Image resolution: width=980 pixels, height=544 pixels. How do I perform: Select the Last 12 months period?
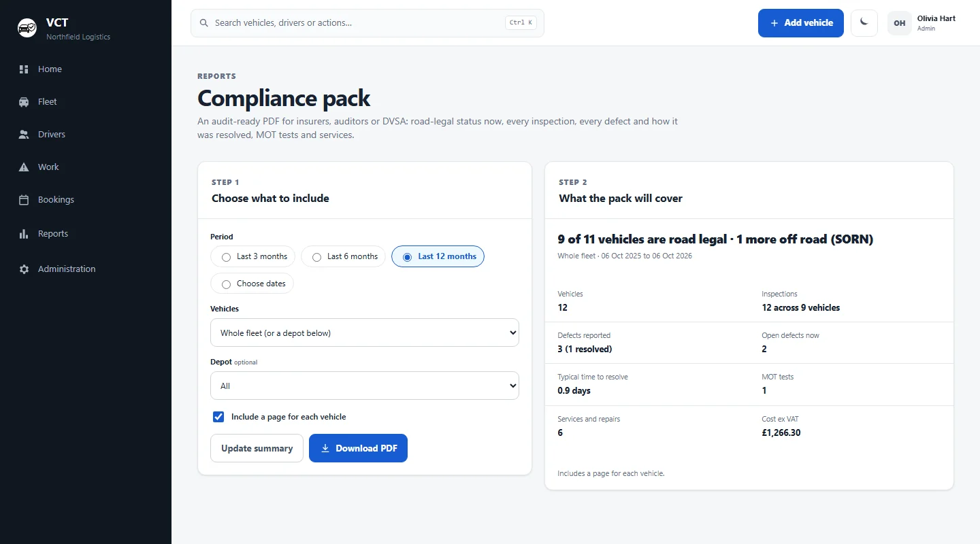tap(438, 256)
